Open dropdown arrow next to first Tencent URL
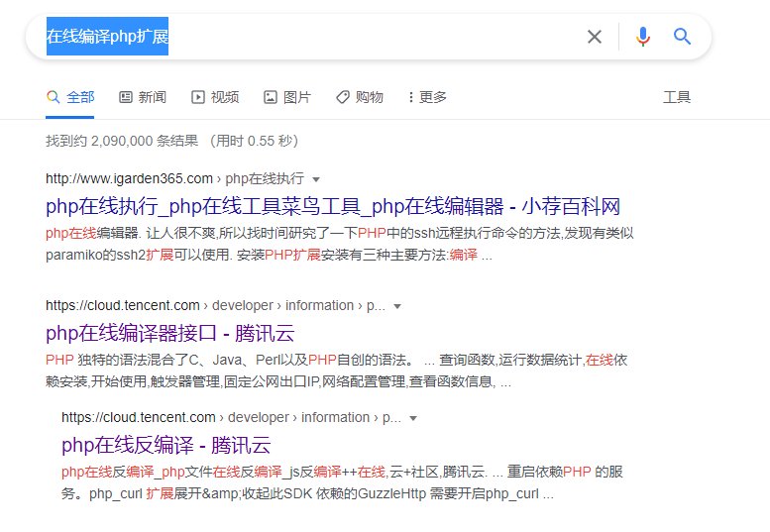The height and width of the screenshot is (532, 770). coord(396,306)
